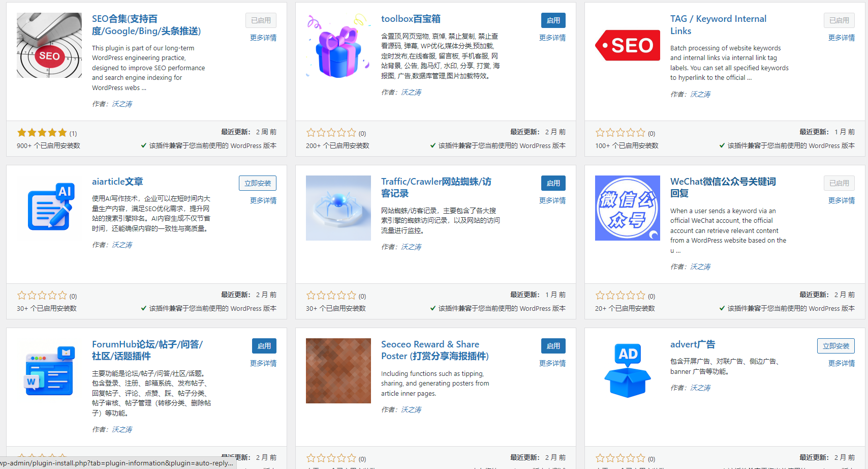868x469 pixels.
Task: Open 更多详情 for TAG / Keyword Internal Links
Action: click(842, 38)
